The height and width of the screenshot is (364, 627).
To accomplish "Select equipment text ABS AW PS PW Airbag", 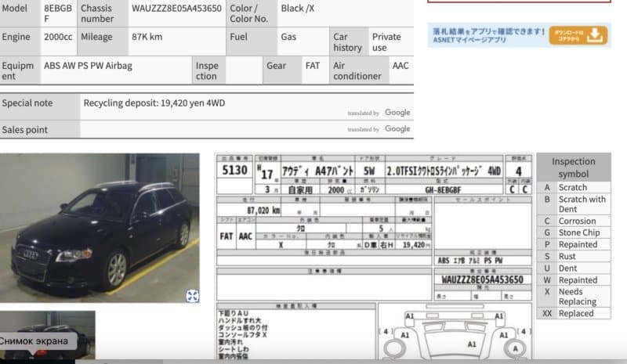I will (x=88, y=66).
